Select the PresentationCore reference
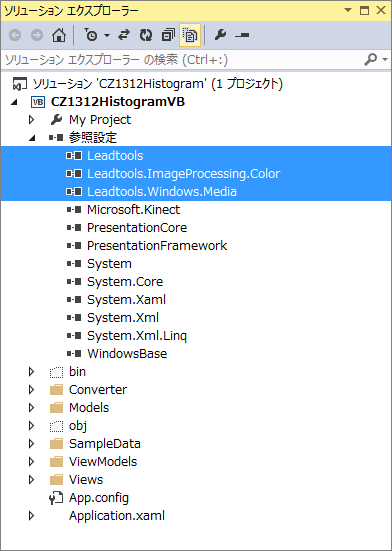 point(137,227)
